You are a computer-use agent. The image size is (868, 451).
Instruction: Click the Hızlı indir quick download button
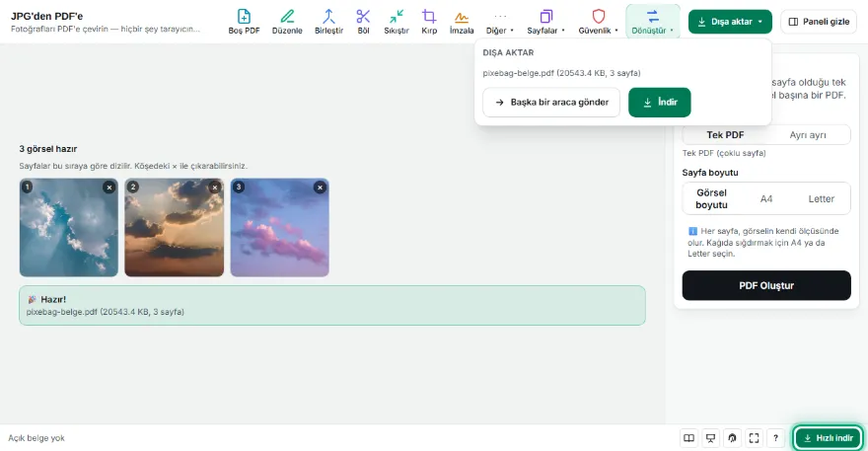coord(829,438)
